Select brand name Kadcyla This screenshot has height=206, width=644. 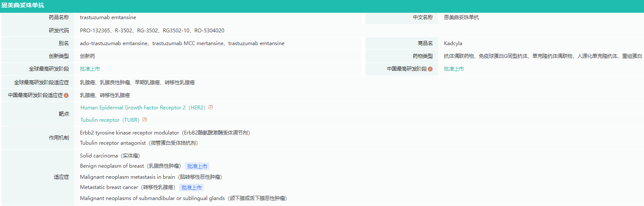tap(453, 43)
